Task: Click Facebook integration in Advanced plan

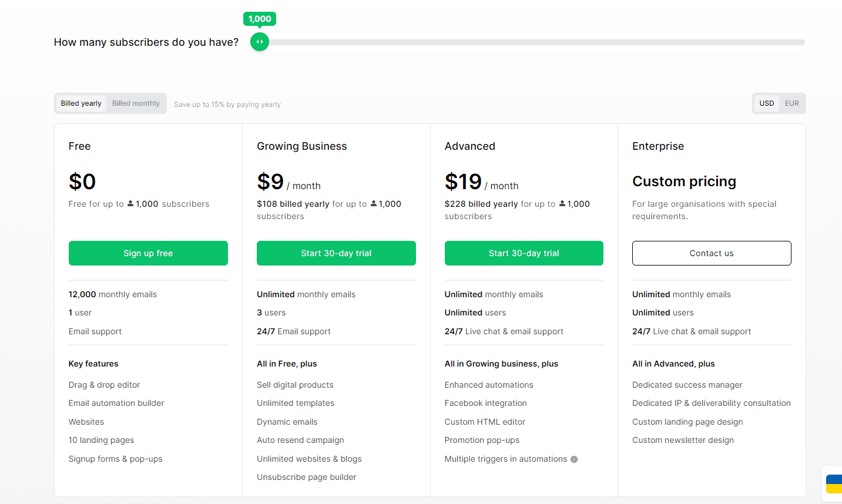Action: point(485,403)
